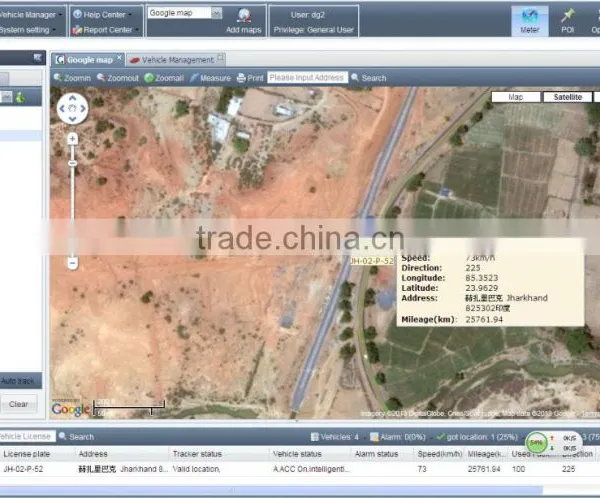Click the map zoom minus button
600x498 pixels.
click(x=72, y=263)
